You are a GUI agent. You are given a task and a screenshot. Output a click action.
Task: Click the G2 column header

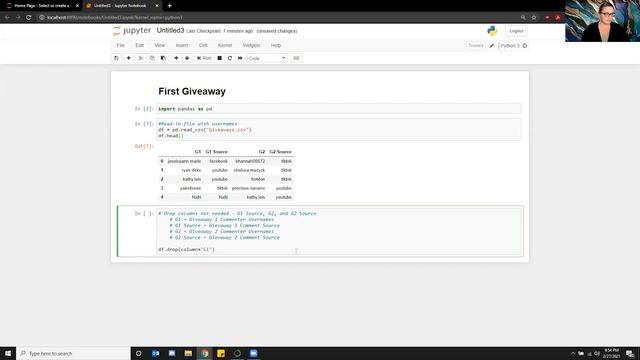point(262,151)
